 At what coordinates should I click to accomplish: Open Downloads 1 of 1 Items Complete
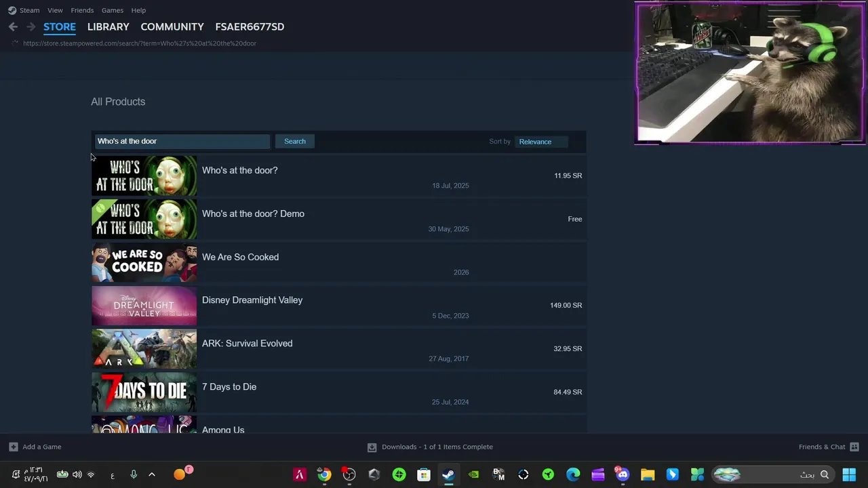click(437, 447)
